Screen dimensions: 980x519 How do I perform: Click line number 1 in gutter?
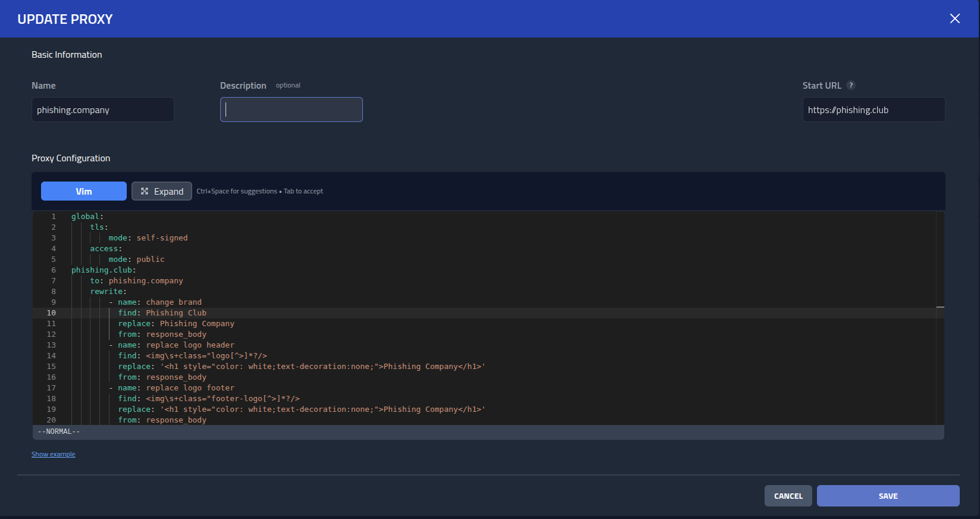(54, 217)
